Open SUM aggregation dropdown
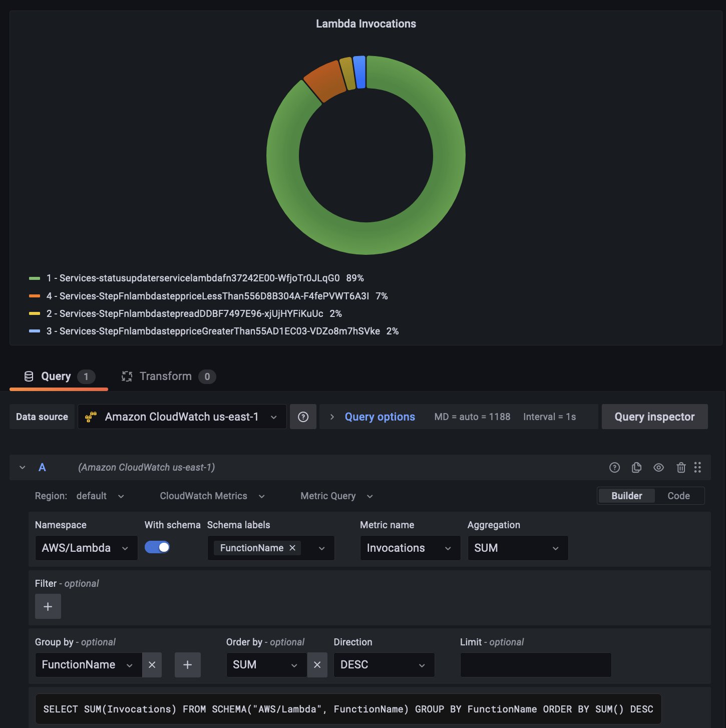The image size is (726, 728). (x=518, y=548)
